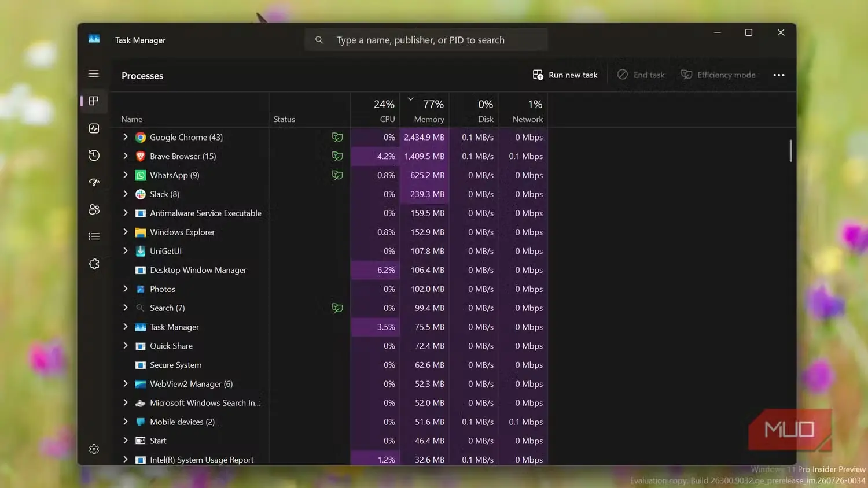Click Run new task button

click(565, 75)
